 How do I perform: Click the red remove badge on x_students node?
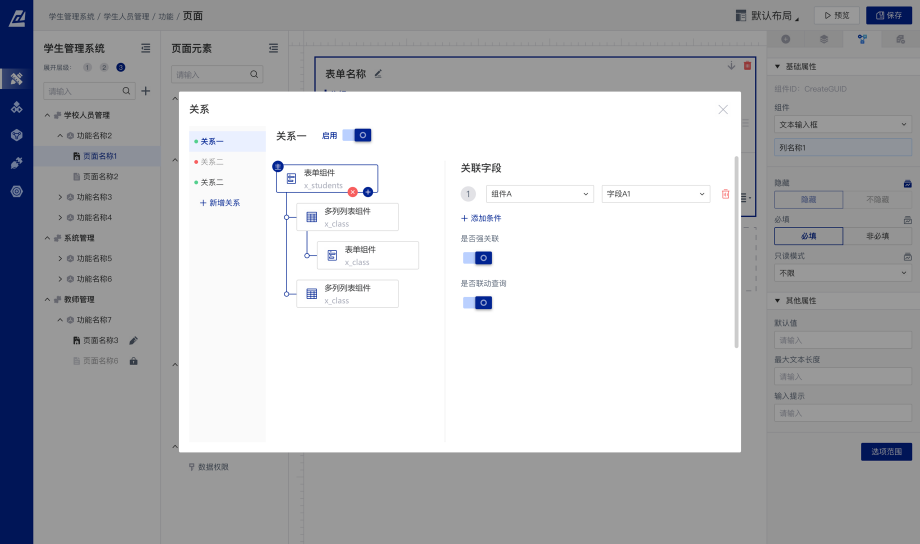click(x=352, y=190)
